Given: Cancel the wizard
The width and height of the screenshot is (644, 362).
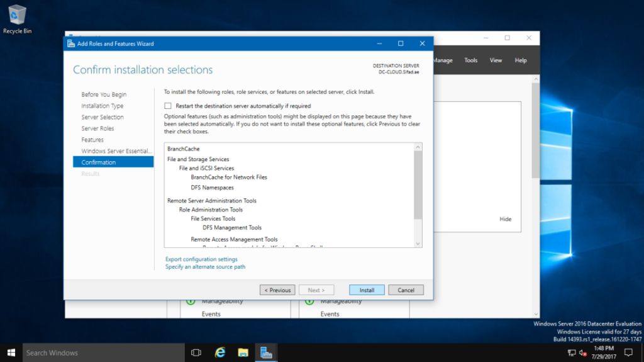Looking at the screenshot, I should (406, 290).
